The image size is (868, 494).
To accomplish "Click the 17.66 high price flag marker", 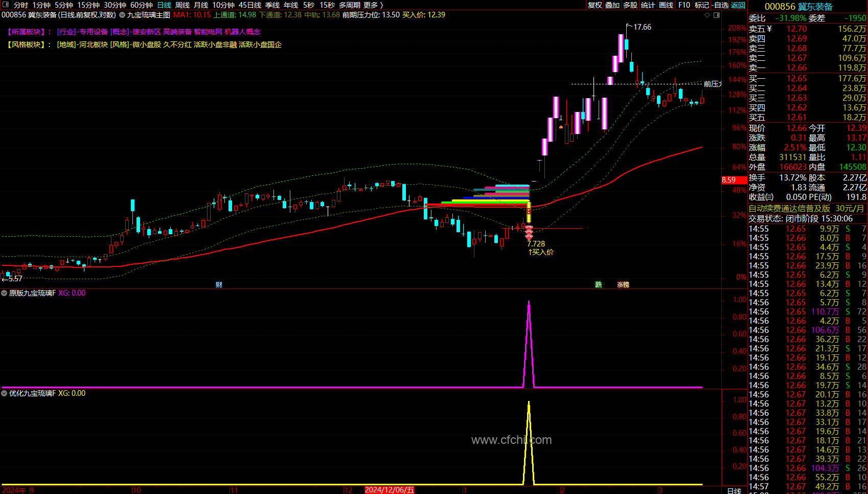I will 639,27.
